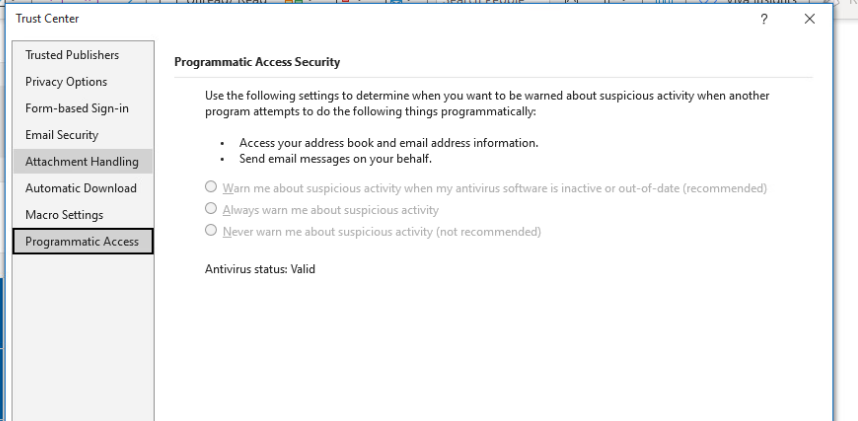858x421 pixels.
Task: Click the address book access bullet text
Action: coord(389,143)
